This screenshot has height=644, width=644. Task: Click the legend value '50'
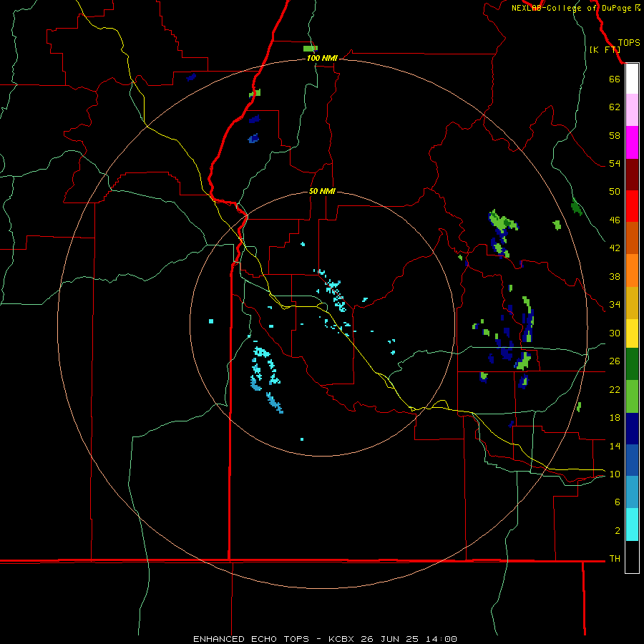pyautogui.click(x=615, y=191)
